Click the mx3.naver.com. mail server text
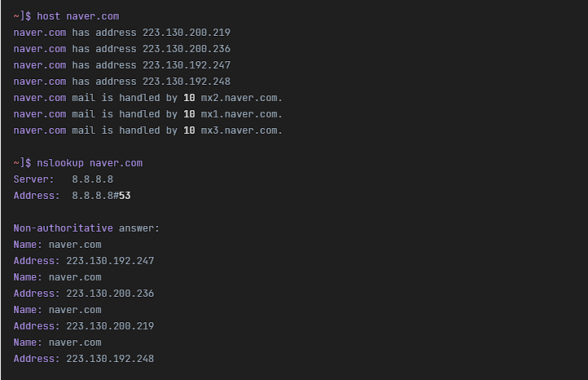The image size is (588, 380). 242,130
